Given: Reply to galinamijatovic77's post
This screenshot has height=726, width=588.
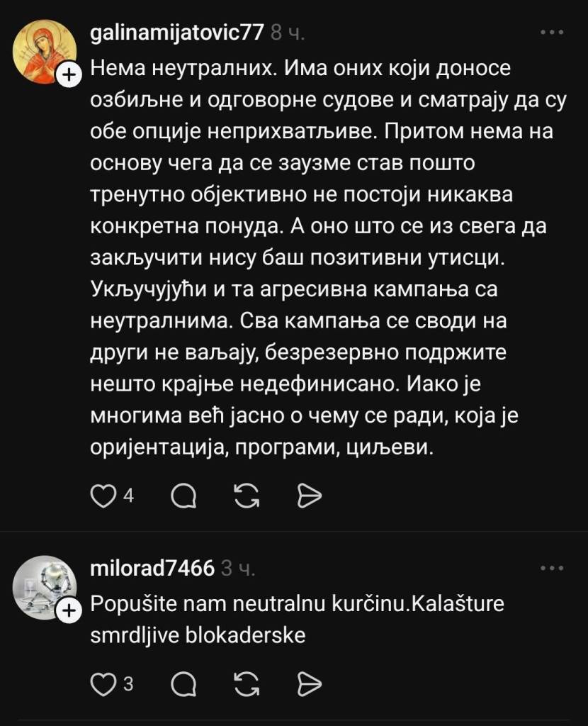Looking at the screenshot, I should point(184,496).
